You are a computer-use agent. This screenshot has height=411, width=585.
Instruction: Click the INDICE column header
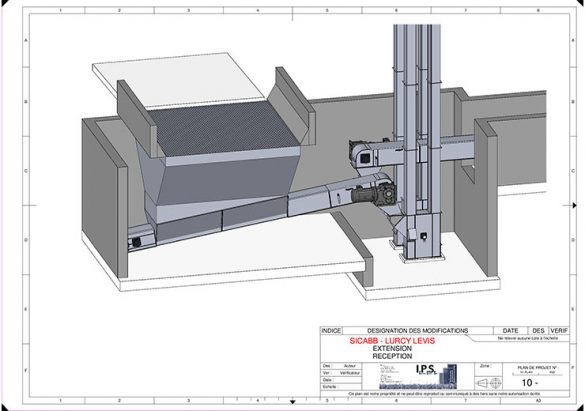point(331,330)
